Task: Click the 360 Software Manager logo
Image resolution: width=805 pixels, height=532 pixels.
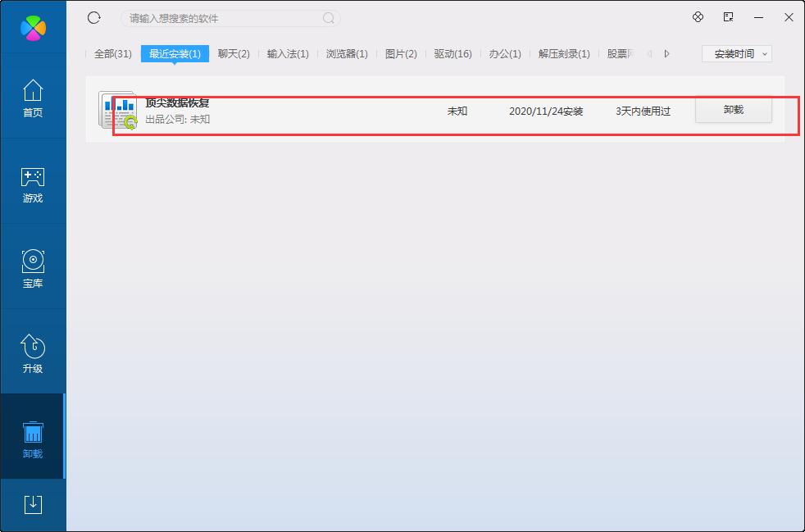Action: [x=33, y=27]
